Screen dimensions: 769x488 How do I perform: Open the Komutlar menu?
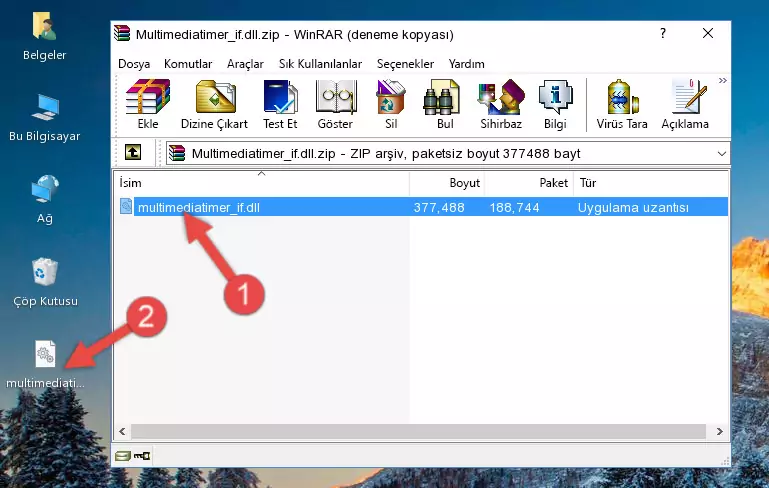coord(188,64)
